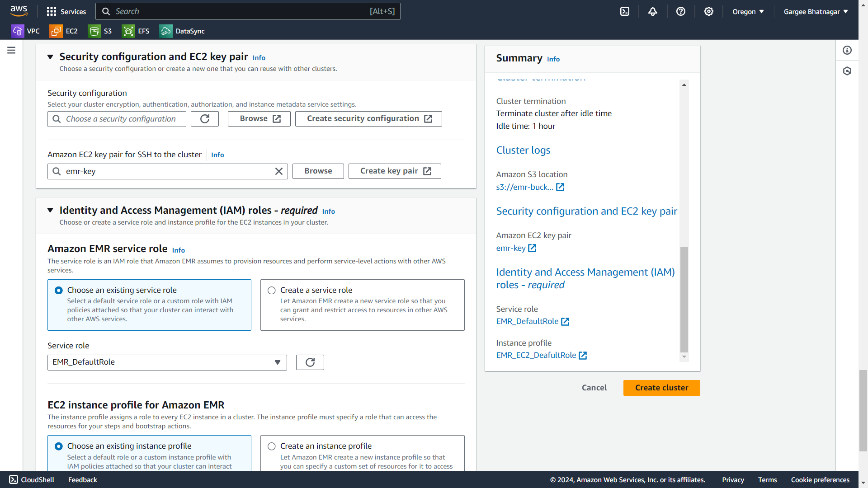The width and height of the screenshot is (868, 488).
Task: Open the EMR_DefaultRole link in Summary
Action: (x=527, y=321)
